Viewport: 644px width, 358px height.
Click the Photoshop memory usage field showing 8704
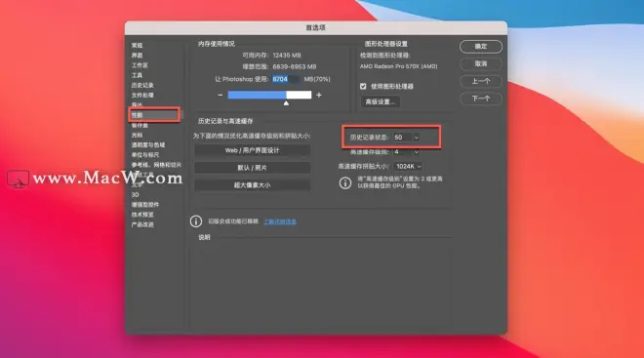(286, 79)
